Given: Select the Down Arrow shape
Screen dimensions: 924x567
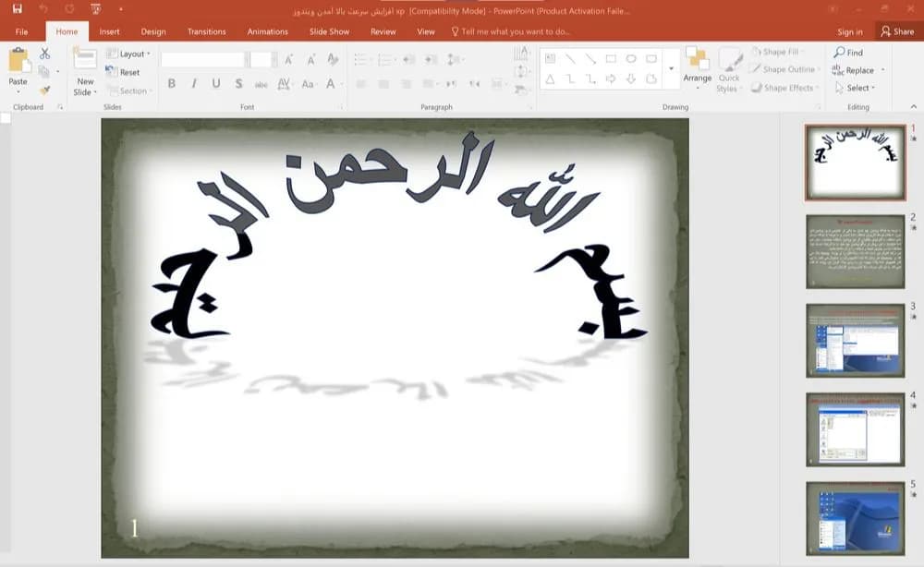Looking at the screenshot, I should pyautogui.click(x=631, y=78).
